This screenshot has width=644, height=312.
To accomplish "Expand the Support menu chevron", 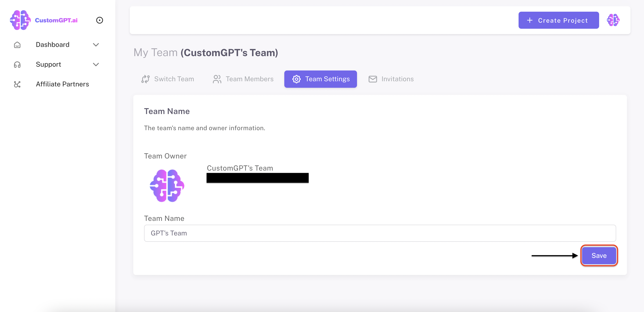I will [96, 64].
